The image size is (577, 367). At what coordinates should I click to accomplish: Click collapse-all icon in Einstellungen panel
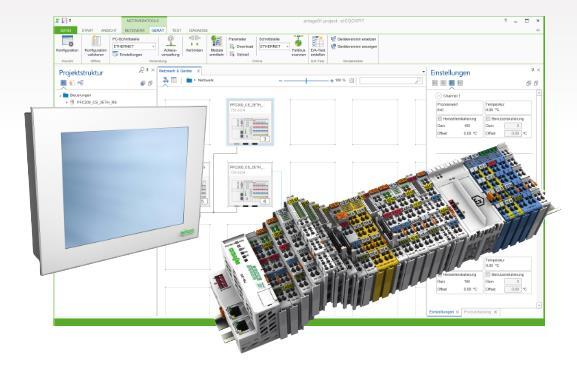536,84
